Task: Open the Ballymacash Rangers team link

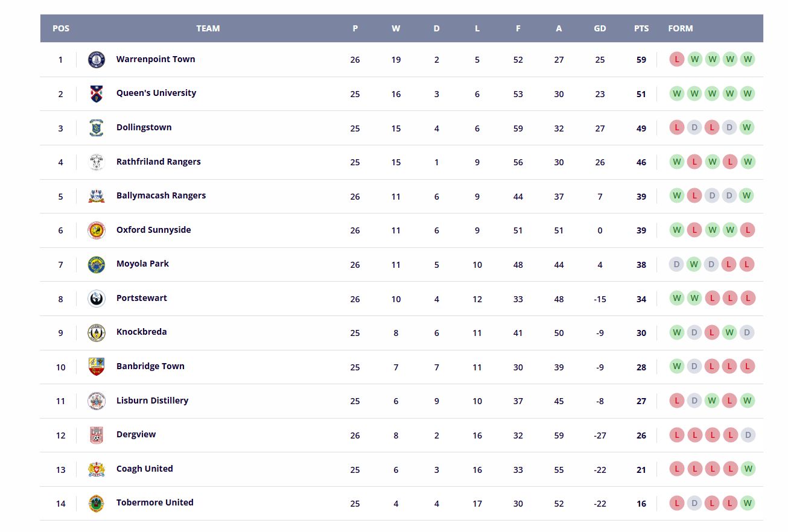Action: pos(161,195)
